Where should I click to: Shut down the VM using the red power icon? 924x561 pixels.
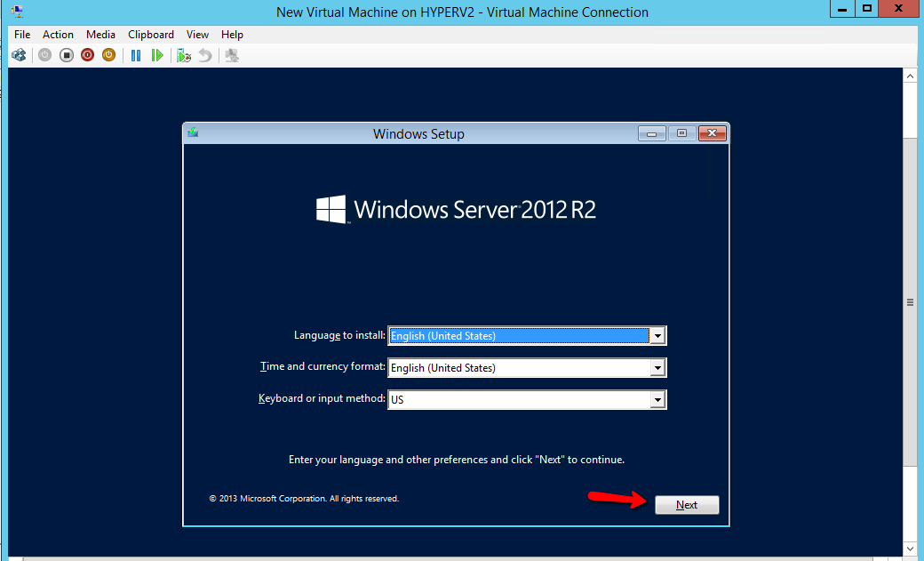[x=87, y=55]
